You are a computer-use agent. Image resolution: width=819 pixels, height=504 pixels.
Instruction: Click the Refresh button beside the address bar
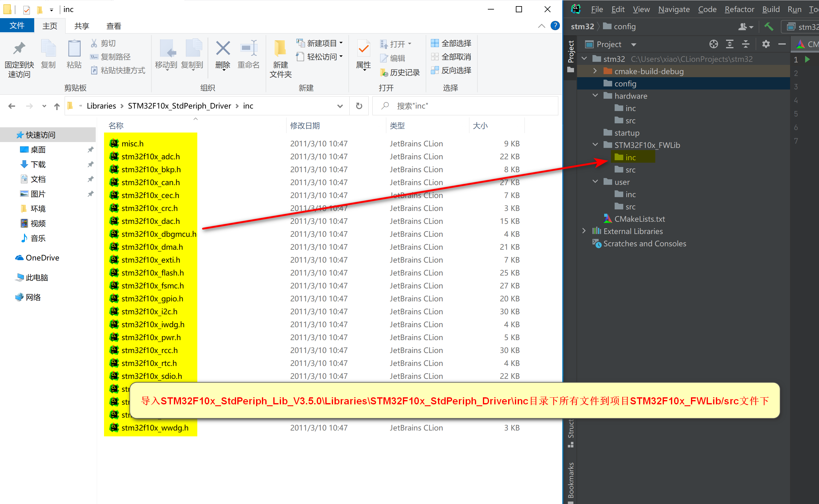359,106
